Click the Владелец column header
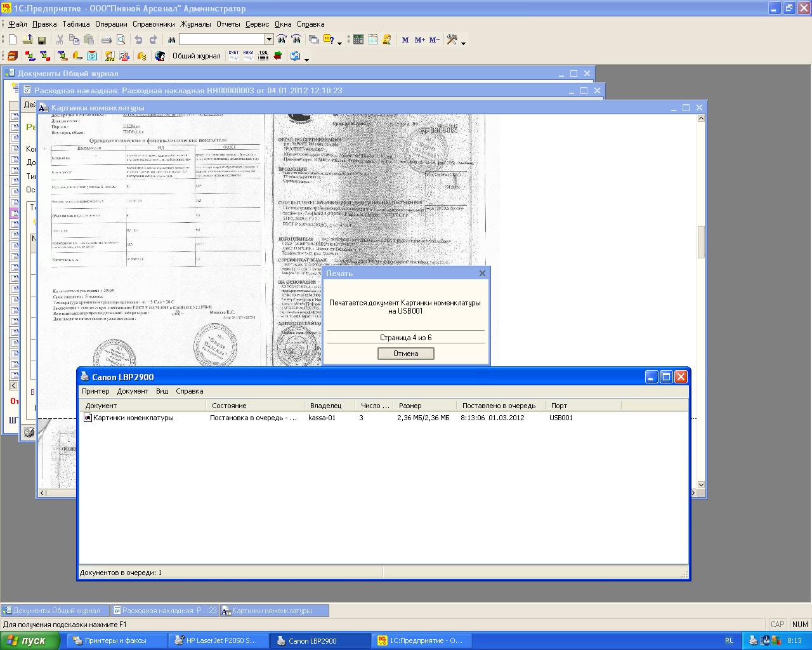Image resolution: width=812 pixels, height=650 pixels. 330,406
